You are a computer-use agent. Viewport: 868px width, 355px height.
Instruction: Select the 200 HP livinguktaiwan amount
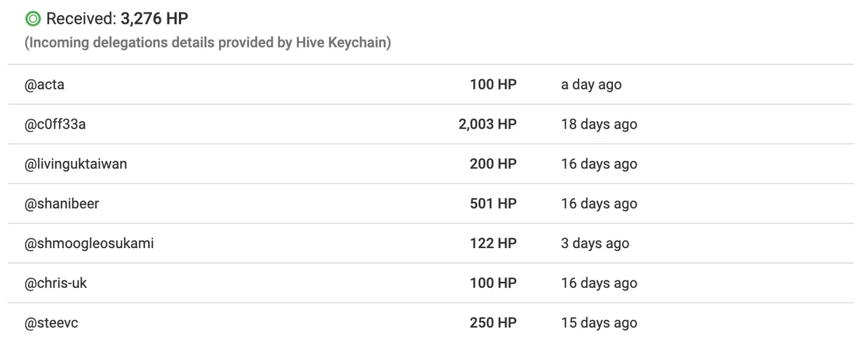coord(493,164)
